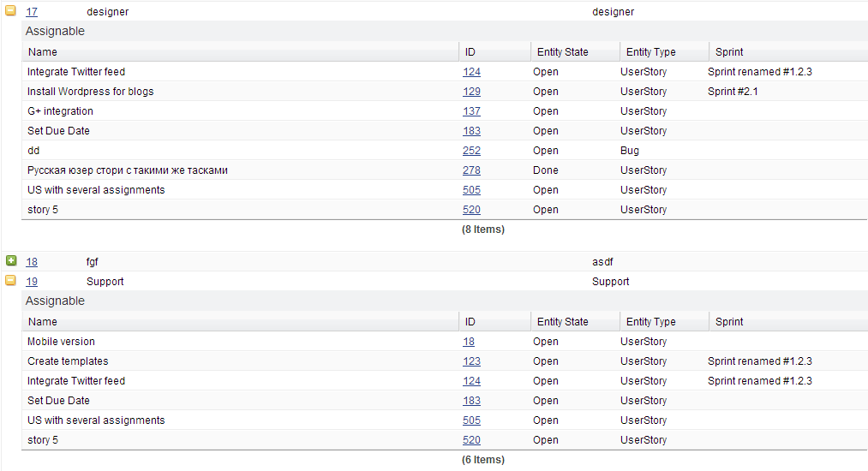Sort Support table by ID column header
868x471 pixels.
click(470, 322)
